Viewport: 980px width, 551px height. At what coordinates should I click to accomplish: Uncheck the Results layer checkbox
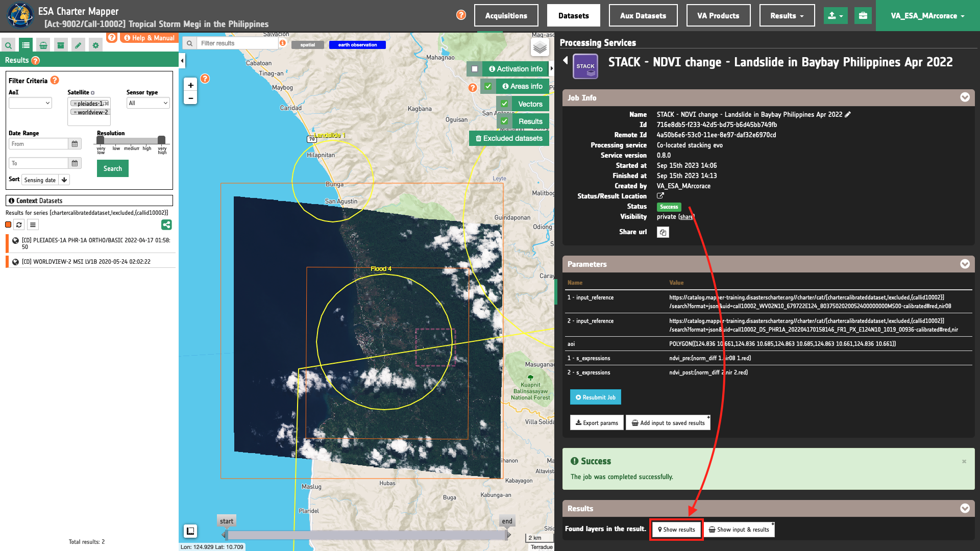coord(504,121)
